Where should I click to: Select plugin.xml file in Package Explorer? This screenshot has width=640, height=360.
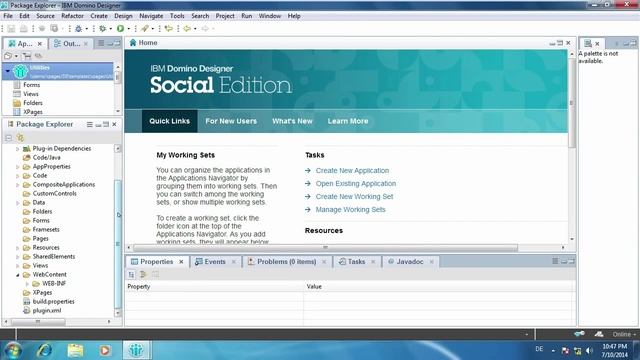(x=47, y=311)
